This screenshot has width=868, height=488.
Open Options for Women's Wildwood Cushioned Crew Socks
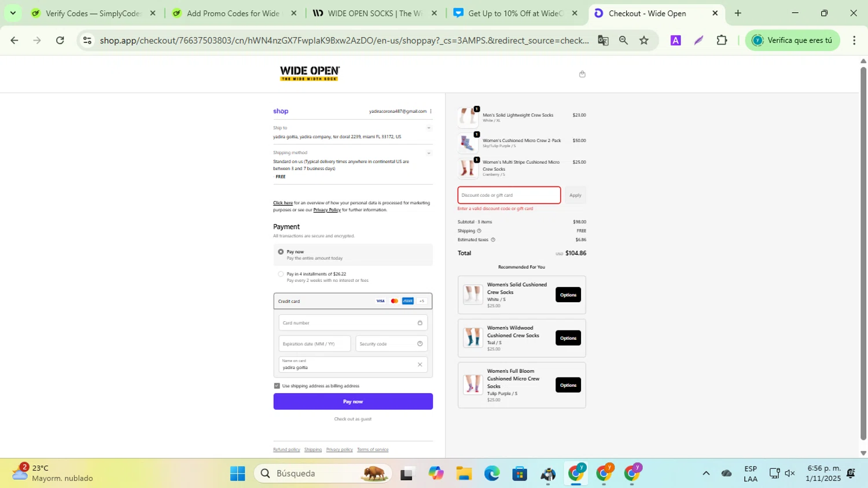point(568,338)
